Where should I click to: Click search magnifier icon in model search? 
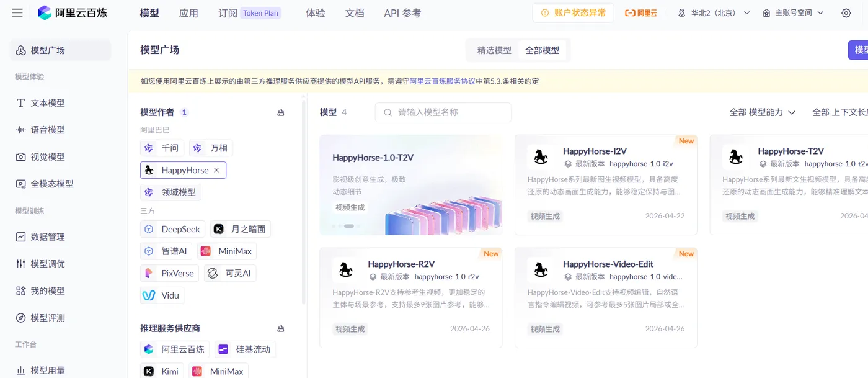pos(388,112)
